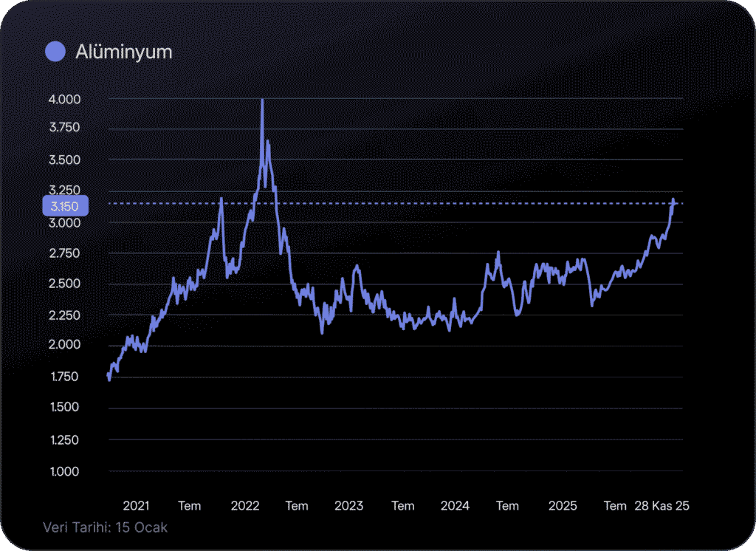This screenshot has height=551, width=756.
Task: Click the Alüminyum legend color dot
Action: tap(55, 52)
